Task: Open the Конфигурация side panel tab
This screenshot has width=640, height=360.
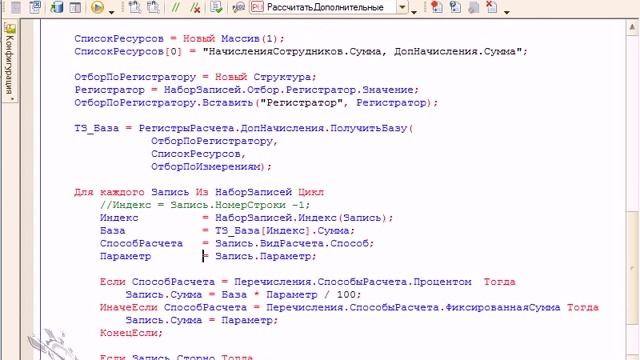Action: tap(10, 62)
